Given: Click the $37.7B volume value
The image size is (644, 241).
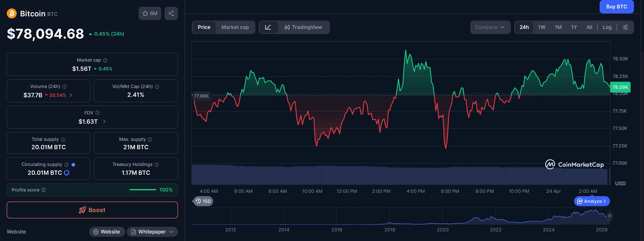Looking at the screenshot, I should 33,95.
